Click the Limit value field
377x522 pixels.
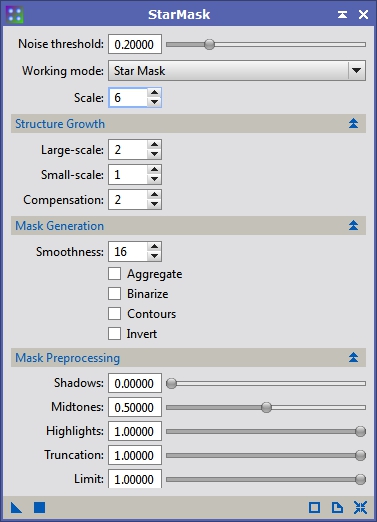[x=135, y=479]
